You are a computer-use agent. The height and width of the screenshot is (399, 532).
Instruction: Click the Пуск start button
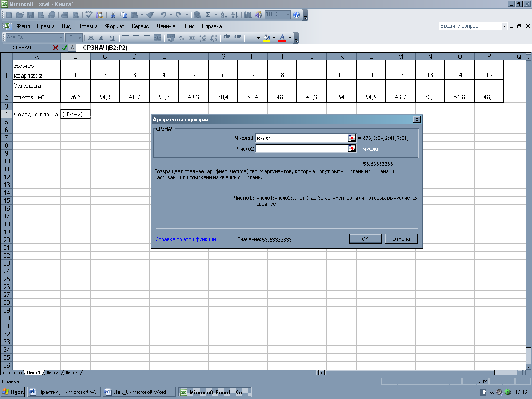[x=13, y=392]
